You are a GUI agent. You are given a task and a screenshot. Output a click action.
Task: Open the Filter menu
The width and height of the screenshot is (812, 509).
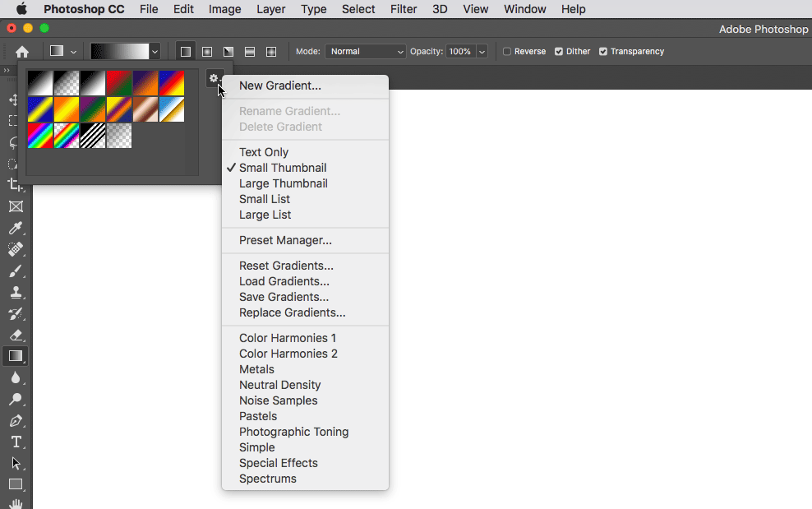click(404, 9)
